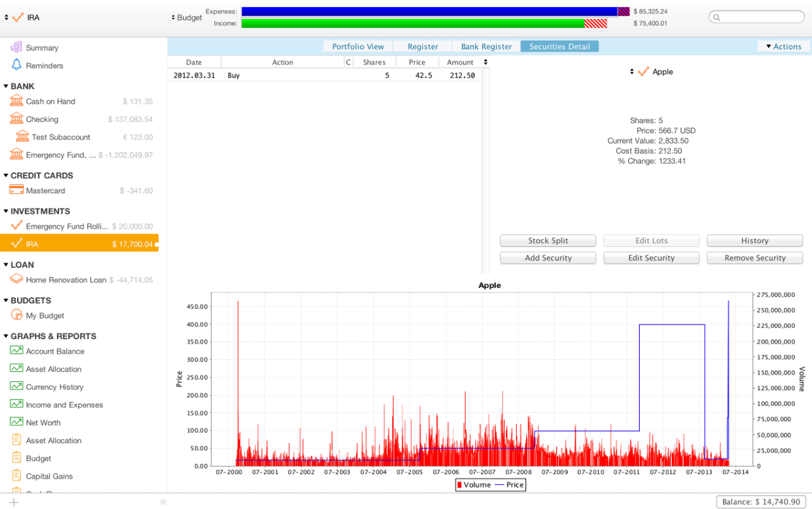
Task: Click the Income budget progress bar
Action: 424,23
